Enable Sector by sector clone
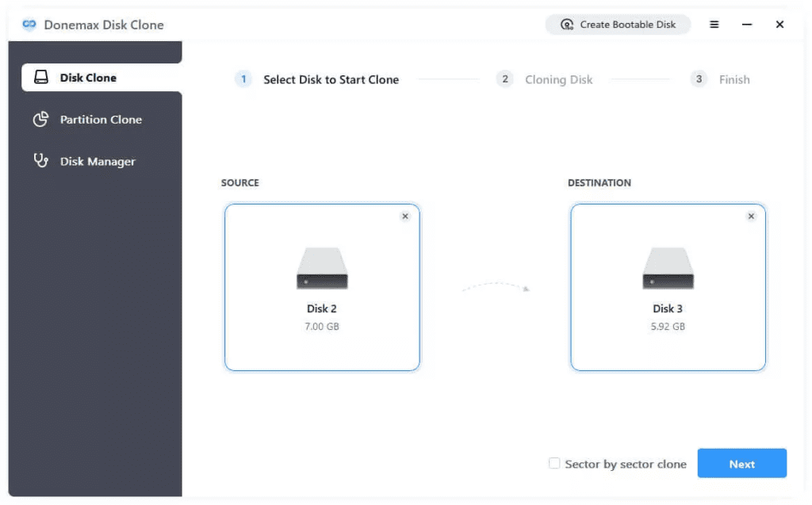 click(x=554, y=463)
